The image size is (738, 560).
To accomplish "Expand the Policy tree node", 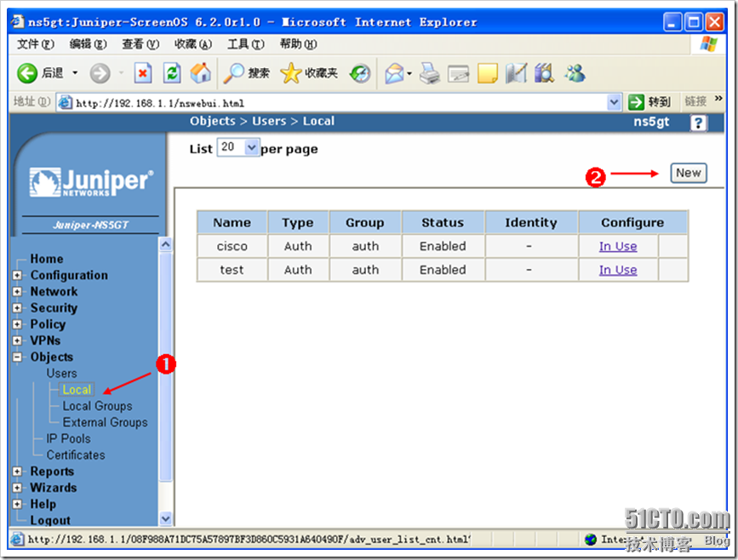I will pyautogui.click(x=17, y=324).
